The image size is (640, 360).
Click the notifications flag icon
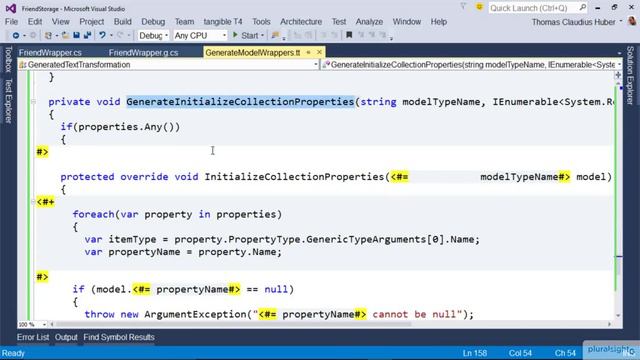[x=463, y=7]
